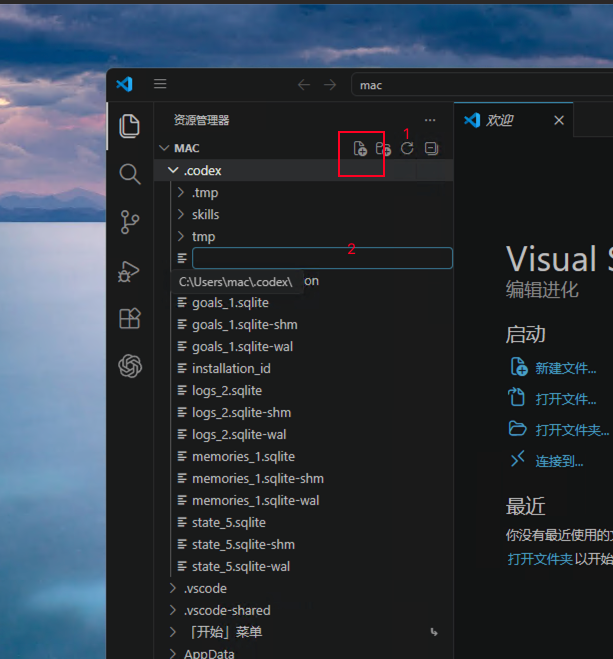Go forward with the right arrow
The image size is (613, 659).
tap(330, 85)
